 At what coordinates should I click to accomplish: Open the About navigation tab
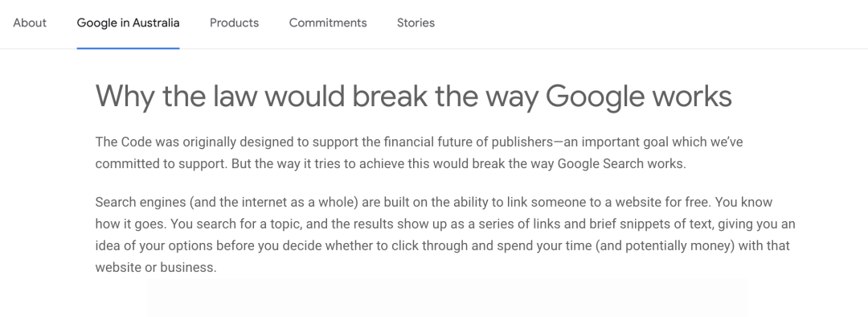tap(30, 23)
